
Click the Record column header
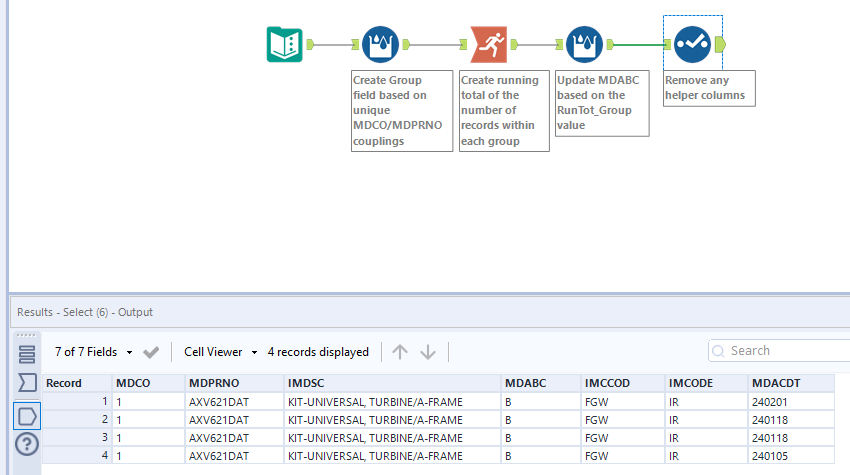click(x=77, y=383)
